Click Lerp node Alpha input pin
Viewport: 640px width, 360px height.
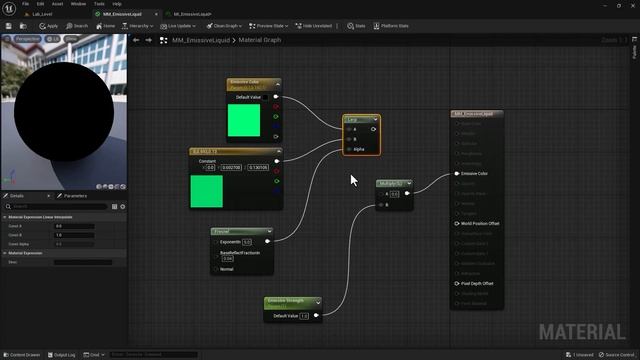pos(349,149)
